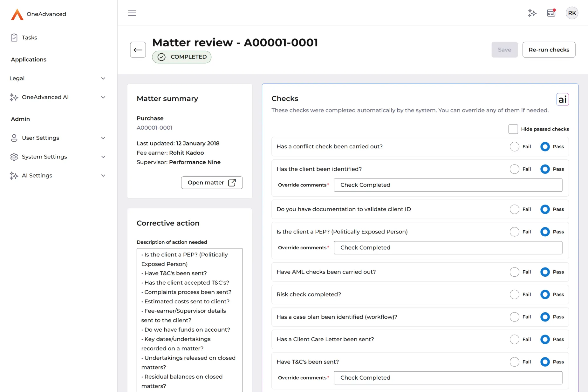Click the OneAdvanced logo icon

coord(17,14)
